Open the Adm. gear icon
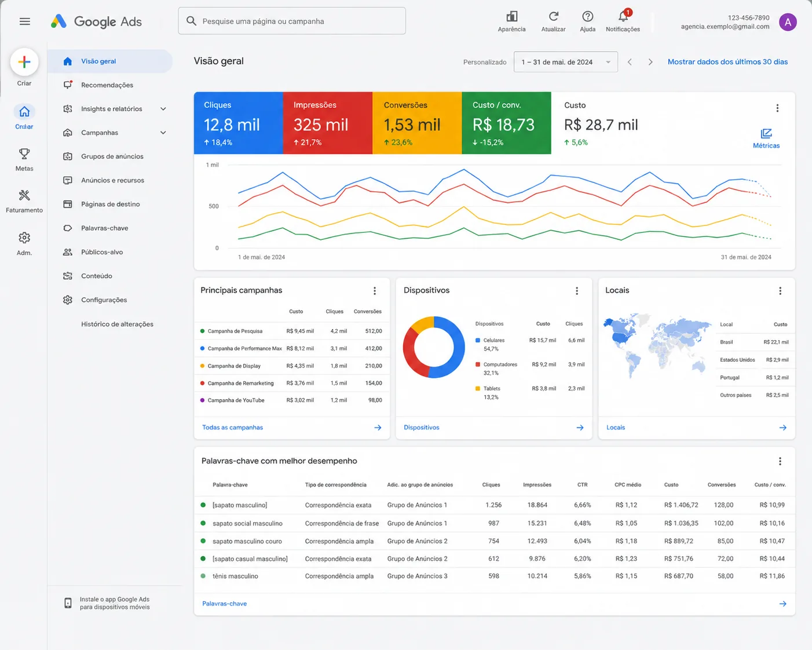 (x=24, y=238)
